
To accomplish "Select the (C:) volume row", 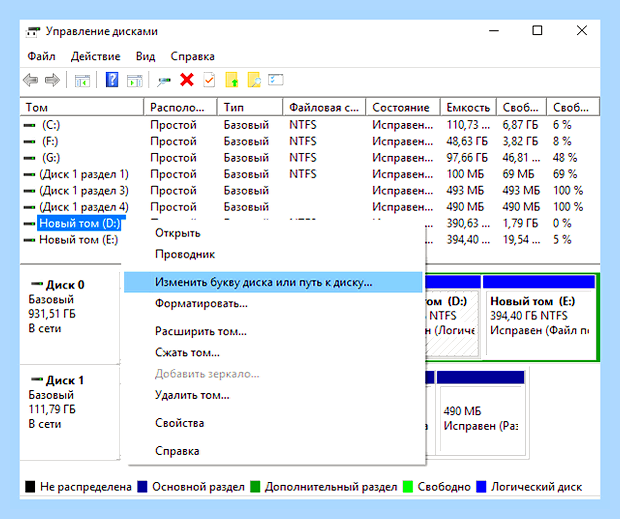I will click(x=310, y=125).
